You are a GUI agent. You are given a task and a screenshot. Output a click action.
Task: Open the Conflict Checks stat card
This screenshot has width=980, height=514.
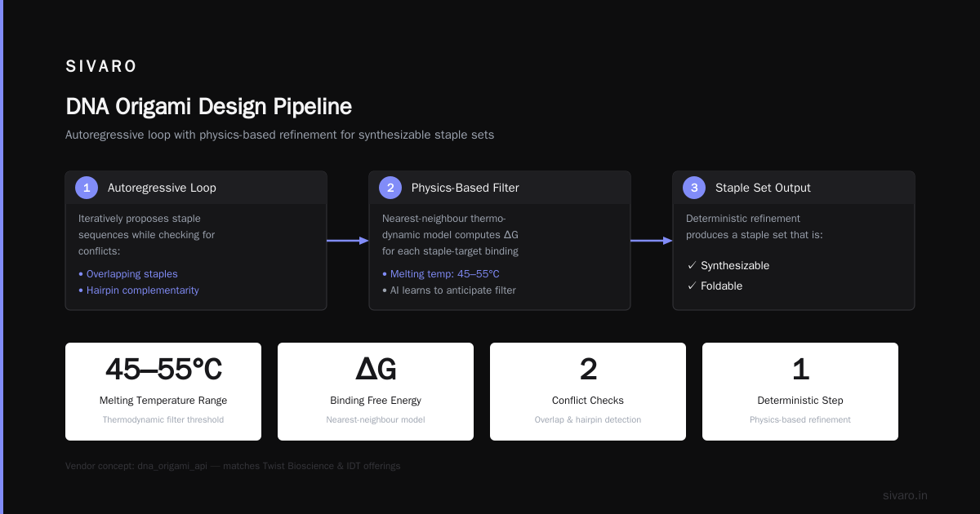coord(588,392)
